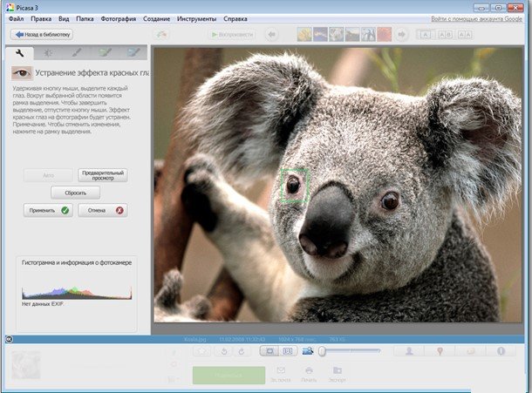The image size is (532, 393).
Task: Choose single image view A
Action: [426, 35]
